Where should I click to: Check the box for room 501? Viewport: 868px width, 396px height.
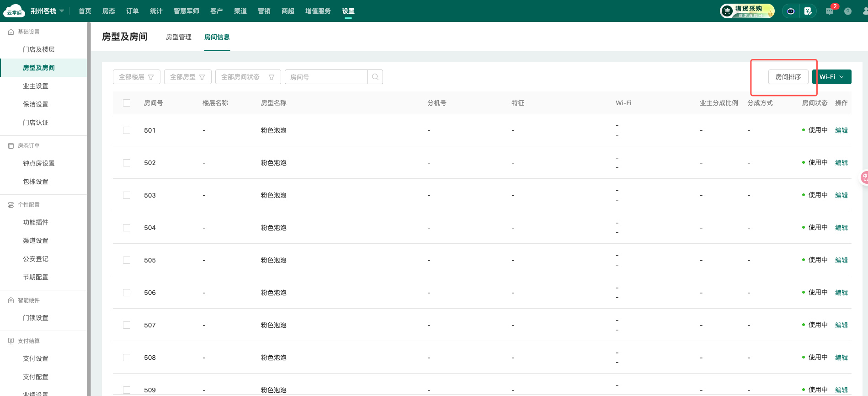click(127, 130)
